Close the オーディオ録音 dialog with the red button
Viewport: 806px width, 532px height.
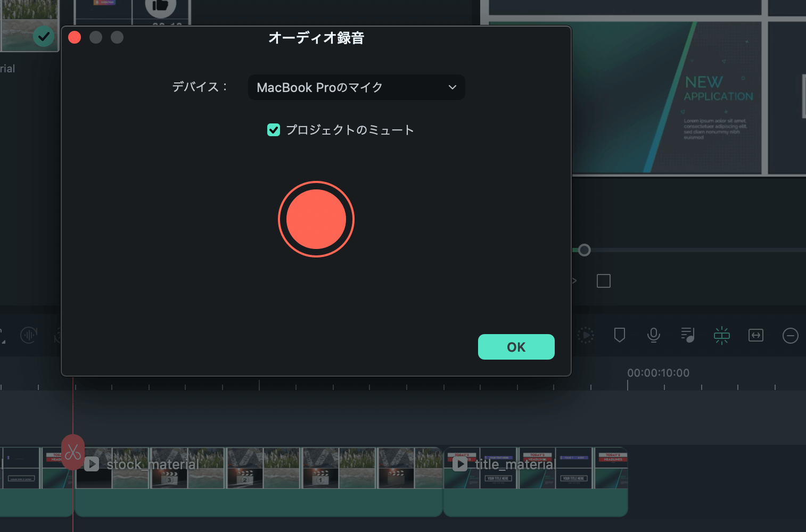click(75, 37)
